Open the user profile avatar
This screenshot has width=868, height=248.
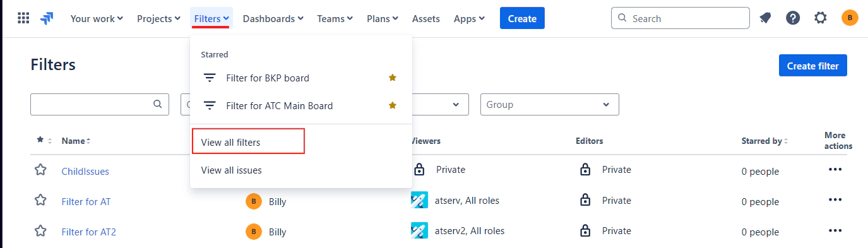click(850, 18)
